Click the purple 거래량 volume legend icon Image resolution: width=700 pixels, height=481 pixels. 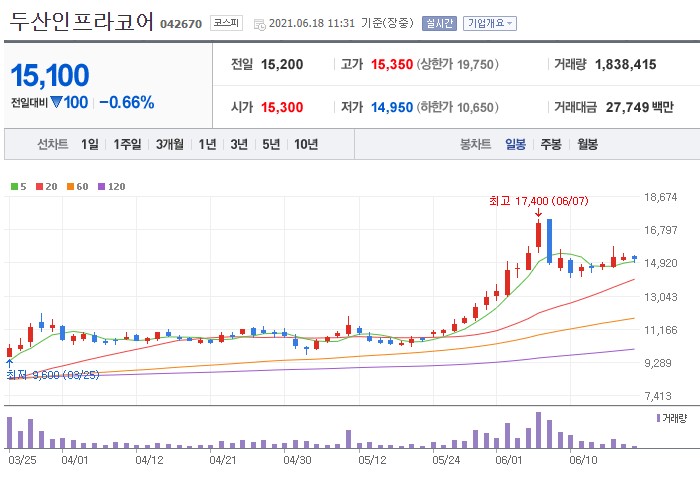658,418
